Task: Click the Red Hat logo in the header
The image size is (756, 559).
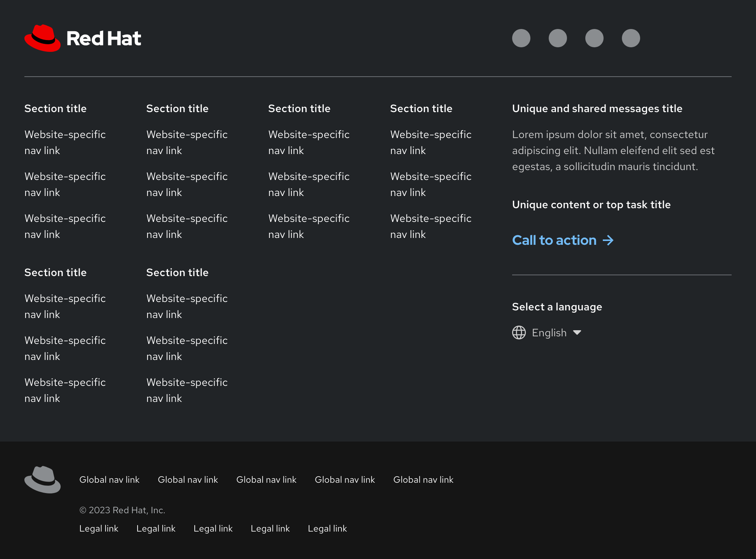Action: coord(83,38)
